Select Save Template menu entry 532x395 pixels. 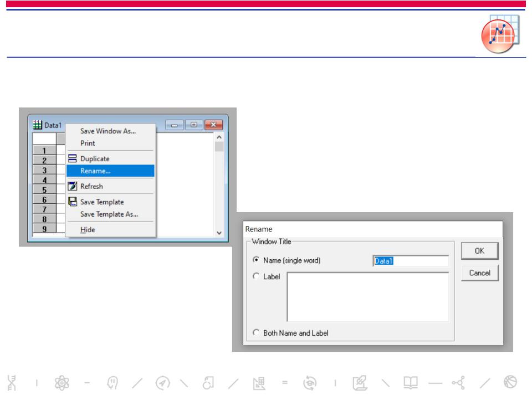[x=111, y=202]
